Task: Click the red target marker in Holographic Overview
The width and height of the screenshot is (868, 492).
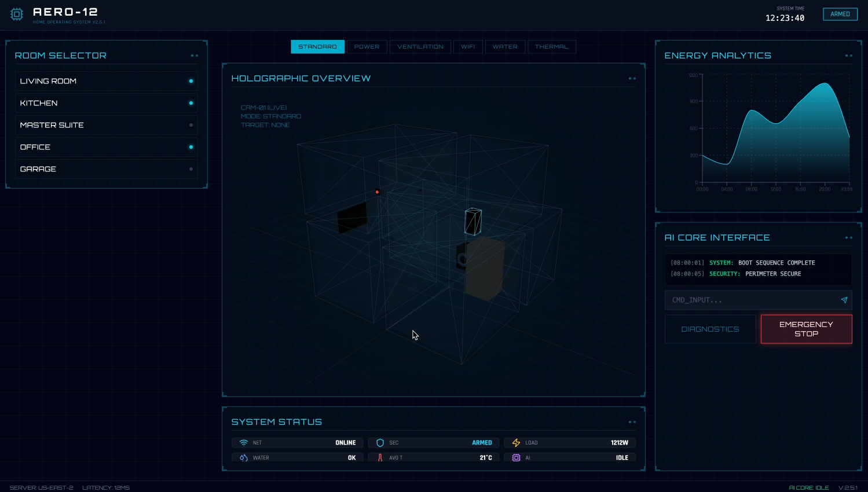Action: (377, 192)
